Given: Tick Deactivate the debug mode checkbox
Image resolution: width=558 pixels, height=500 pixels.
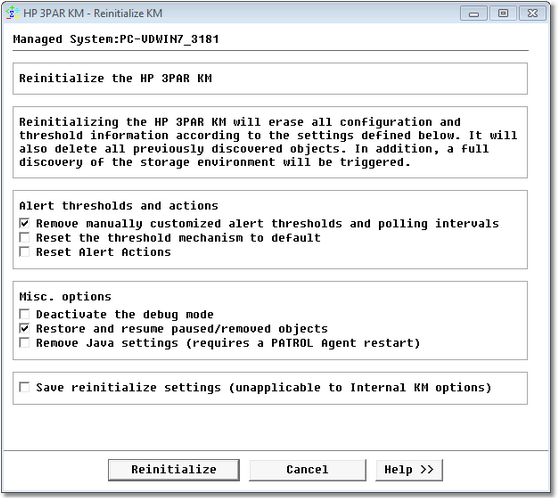Looking at the screenshot, I should (x=25, y=314).
